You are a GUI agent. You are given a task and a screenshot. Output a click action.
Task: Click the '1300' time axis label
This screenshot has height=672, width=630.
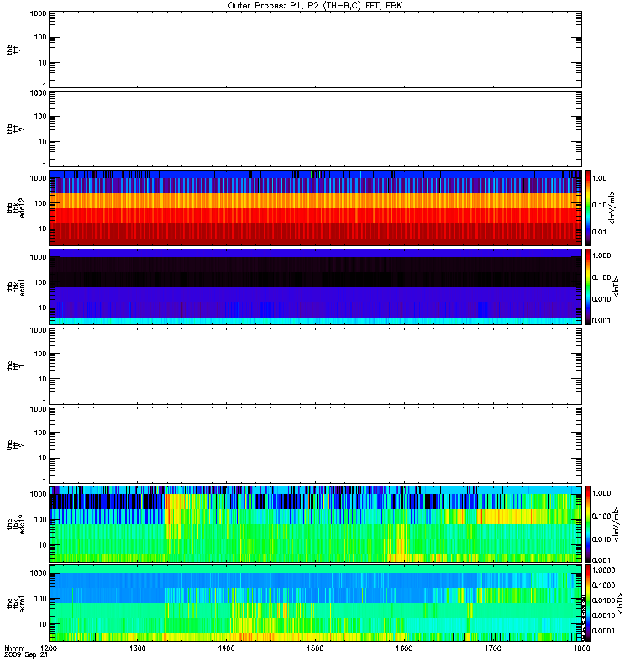pos(138,648)
